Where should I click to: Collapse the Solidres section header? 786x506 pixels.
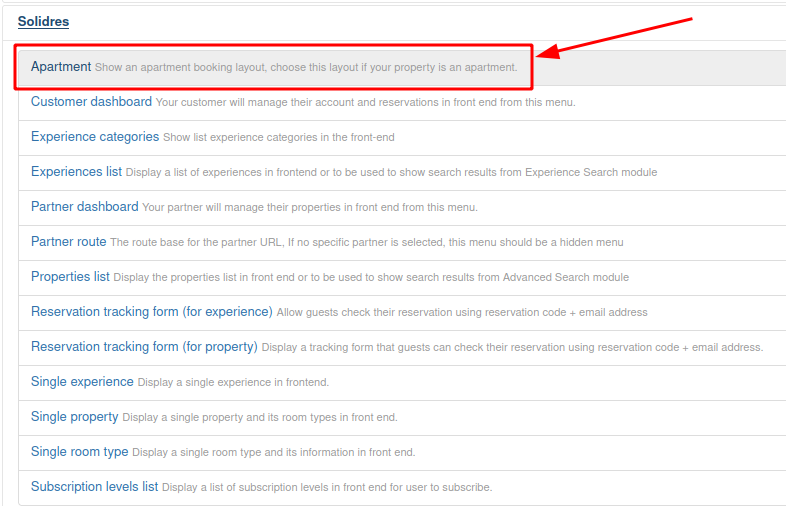(43, 21)
